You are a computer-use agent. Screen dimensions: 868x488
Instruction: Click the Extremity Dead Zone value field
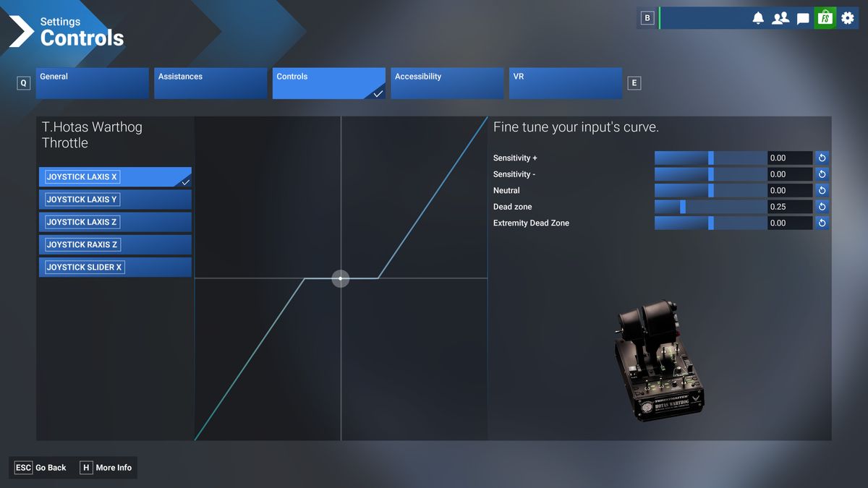790,223
